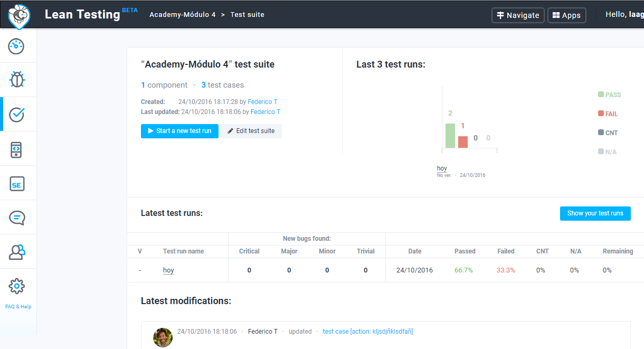Click the Edit test suite button
The width and height of the screenshot is (644, 349).
(251, 131)
